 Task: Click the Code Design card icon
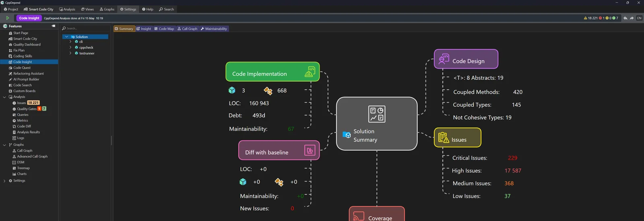pyautogui.click(x=444, y=59)
